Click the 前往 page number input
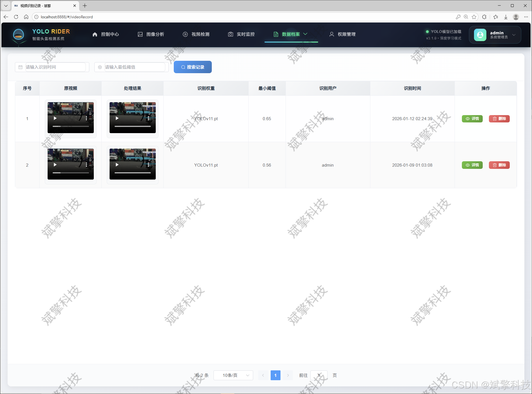This screenshot has height=394, width=532. pyautogui.click(x=319, y=375)
